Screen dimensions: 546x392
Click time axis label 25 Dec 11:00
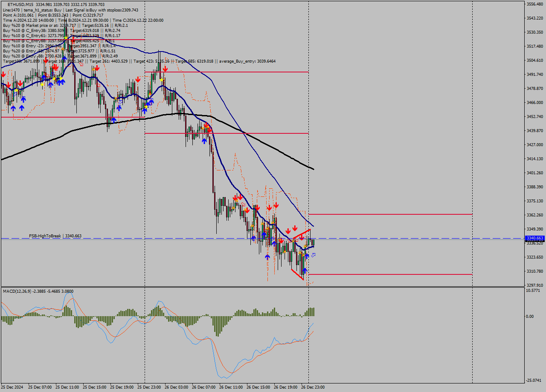(x=67, y=387)
